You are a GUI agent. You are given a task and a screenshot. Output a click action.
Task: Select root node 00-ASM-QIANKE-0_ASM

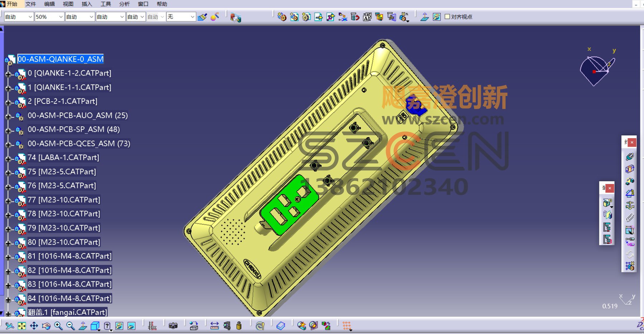pyautogui.click(x=60, y=59)
